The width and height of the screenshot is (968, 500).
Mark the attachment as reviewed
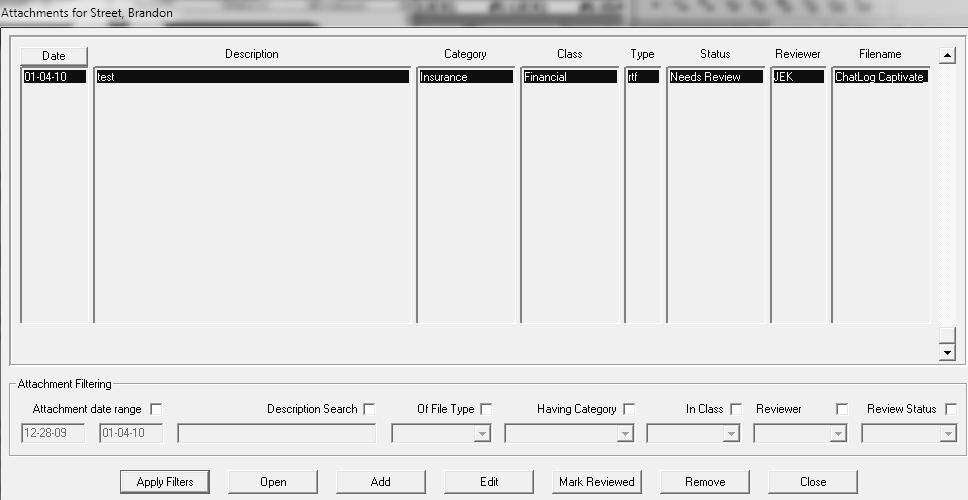point(597,482)
